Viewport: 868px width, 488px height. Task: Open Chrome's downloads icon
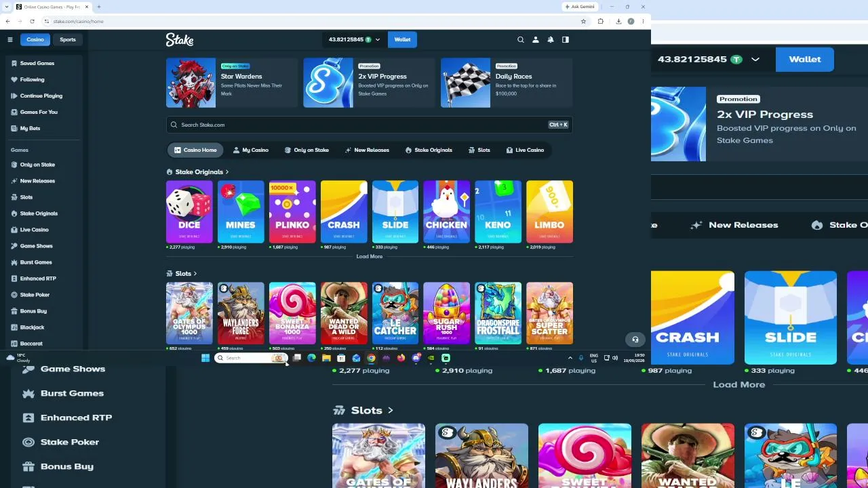pyautogui.click(x=618, y=21)
